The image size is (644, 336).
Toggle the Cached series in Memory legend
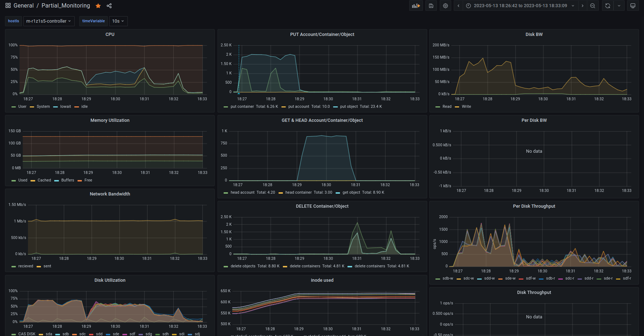point(44,180)
